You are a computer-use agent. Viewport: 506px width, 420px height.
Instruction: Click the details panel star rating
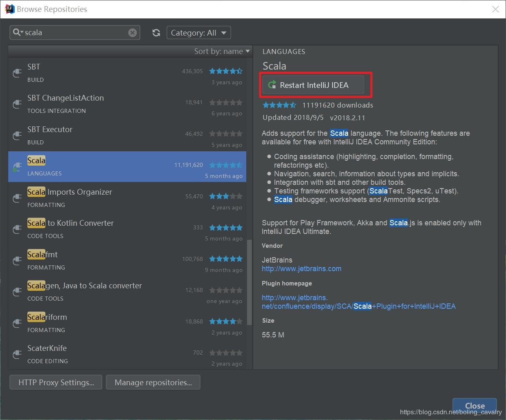(279, 105)
